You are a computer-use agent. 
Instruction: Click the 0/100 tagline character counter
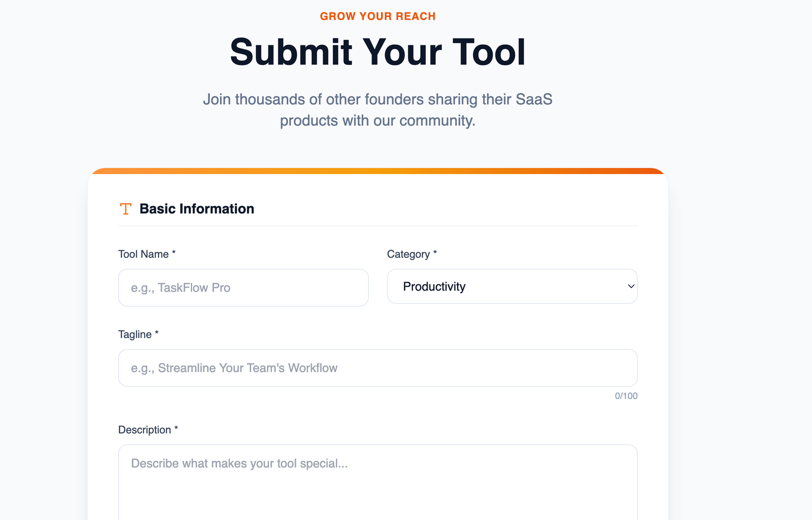(x=626, y=396)
